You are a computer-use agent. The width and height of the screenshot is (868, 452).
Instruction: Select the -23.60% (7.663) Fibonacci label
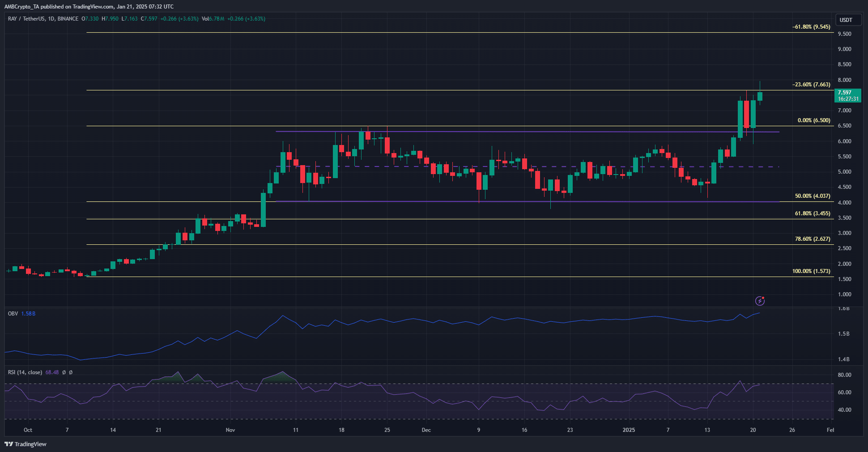(811, 85)
